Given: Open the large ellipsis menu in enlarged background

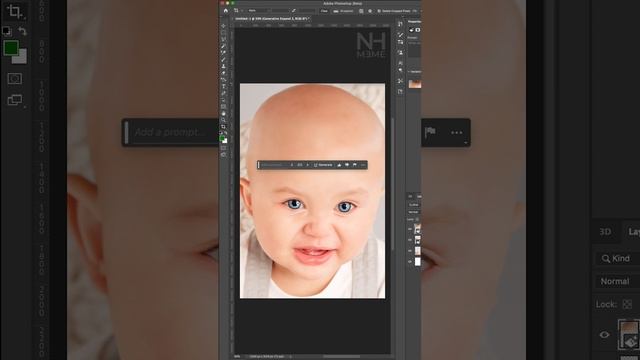Looking at the screenshot, I should [457, 132].
